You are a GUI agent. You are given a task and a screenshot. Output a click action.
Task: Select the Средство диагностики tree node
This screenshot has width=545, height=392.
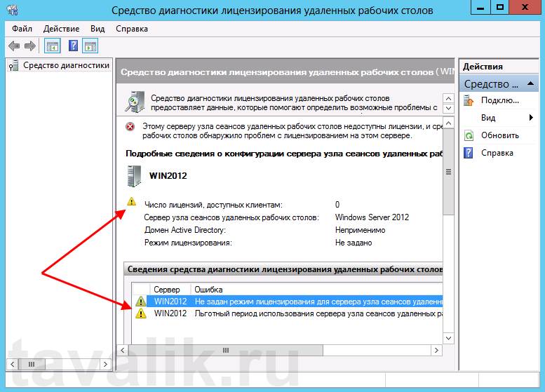click(x=66, y=65)
